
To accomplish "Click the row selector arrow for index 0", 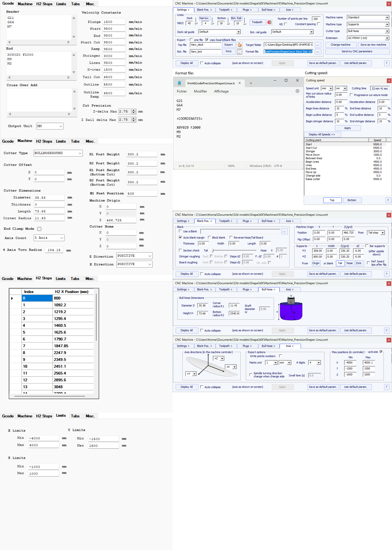I will (x=12, y=298).
